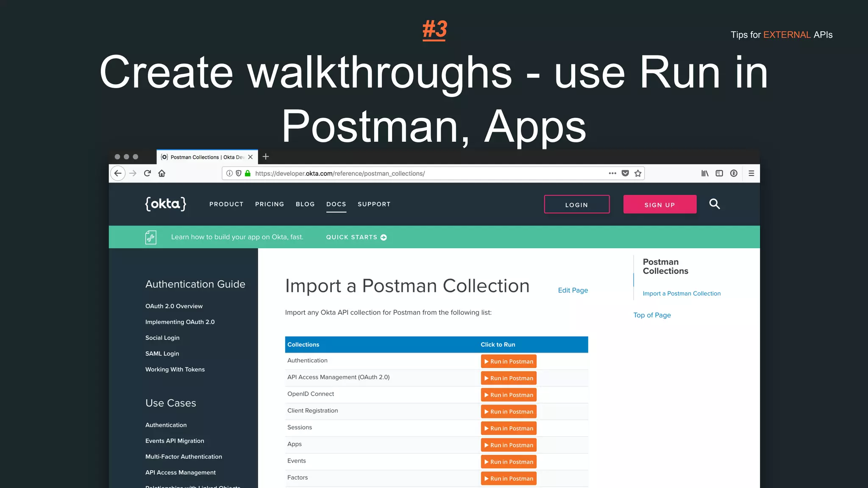Click the Factors table cell
The width and height of the screenshot is (868, 488).
pyautogui.click(x=297, y=478)
